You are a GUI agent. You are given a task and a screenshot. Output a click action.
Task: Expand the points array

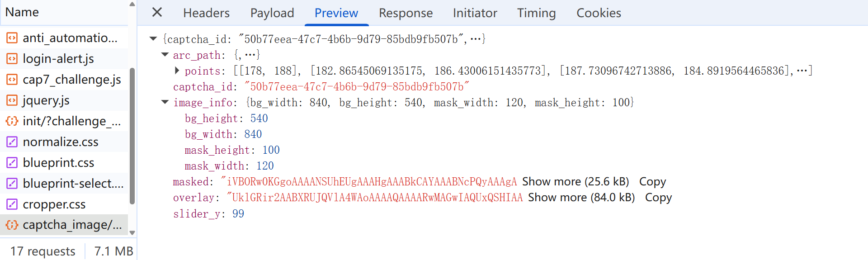pyautogui.click(x=177, y=71)
